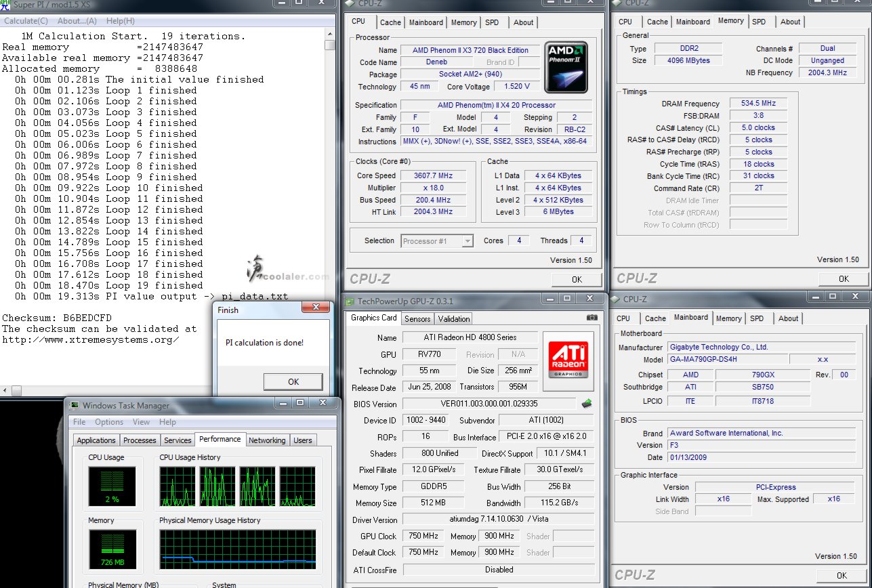Switch to Applications tab in Task Manager
Viewport: 872px width, 588px height.
pyautogui.click(x=96, y=440)
